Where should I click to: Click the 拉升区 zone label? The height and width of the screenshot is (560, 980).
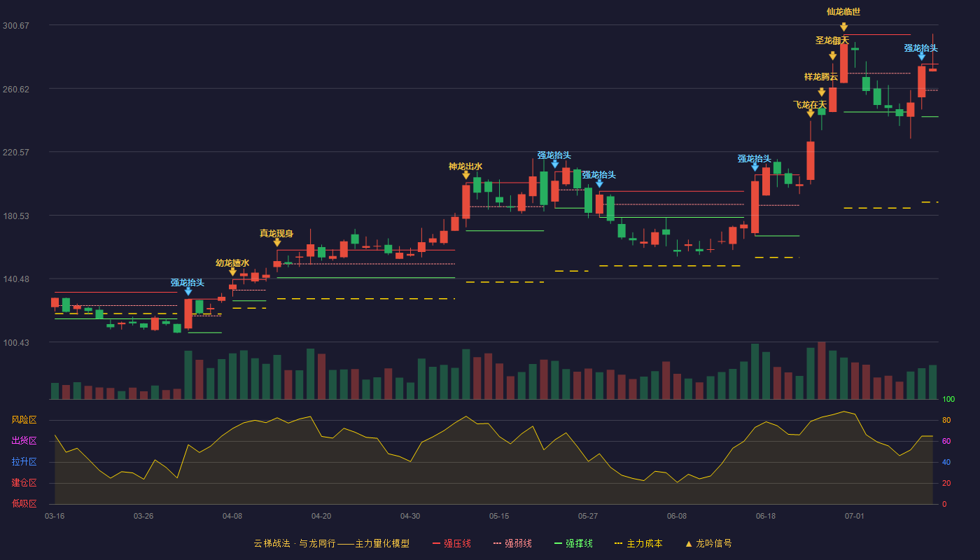pos(24,462)
